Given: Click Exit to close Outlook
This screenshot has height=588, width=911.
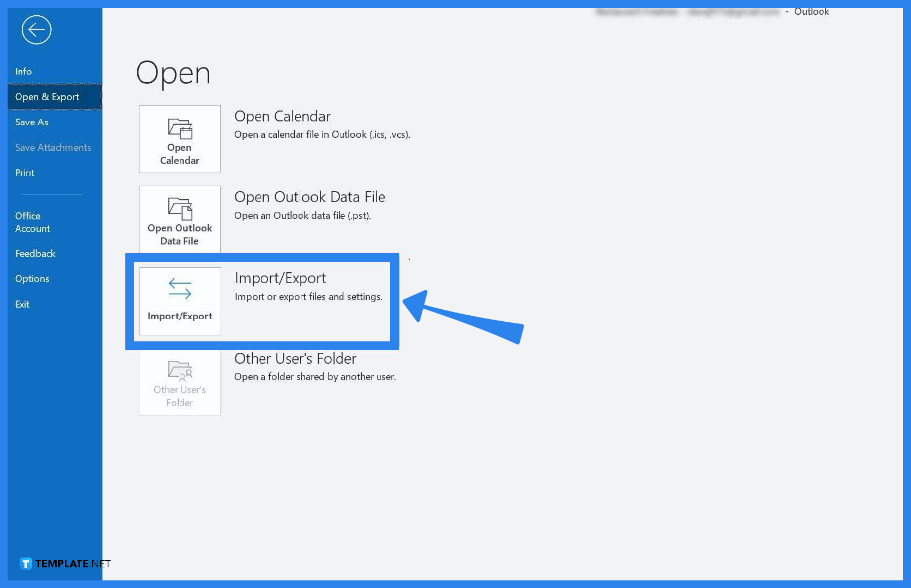Looking at the screenshot, I should tap(22, 304).
